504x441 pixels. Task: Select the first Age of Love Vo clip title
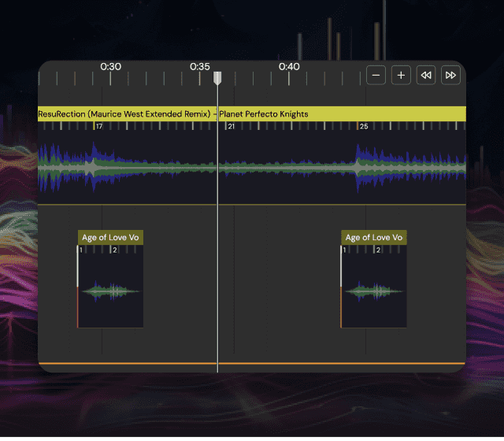tap(111, 237)
